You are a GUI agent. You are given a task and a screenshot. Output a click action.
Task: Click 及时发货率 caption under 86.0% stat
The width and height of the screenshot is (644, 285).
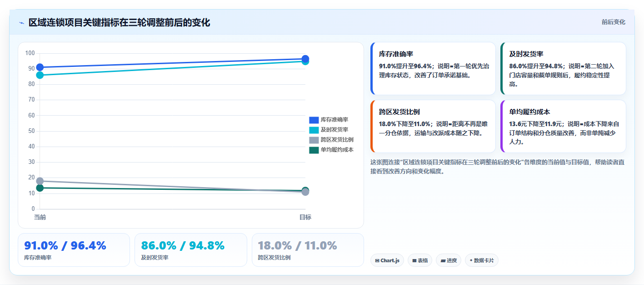(x=155, y=258)
